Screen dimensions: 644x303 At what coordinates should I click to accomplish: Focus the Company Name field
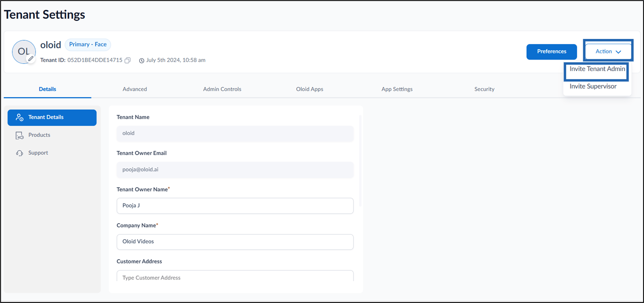235,242
